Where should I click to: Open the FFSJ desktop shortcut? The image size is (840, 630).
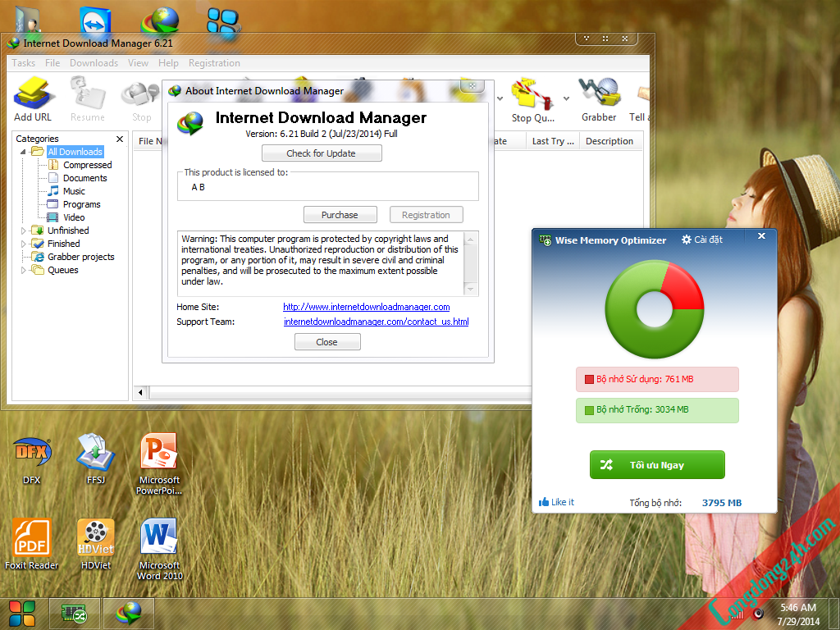click(96, 459)
